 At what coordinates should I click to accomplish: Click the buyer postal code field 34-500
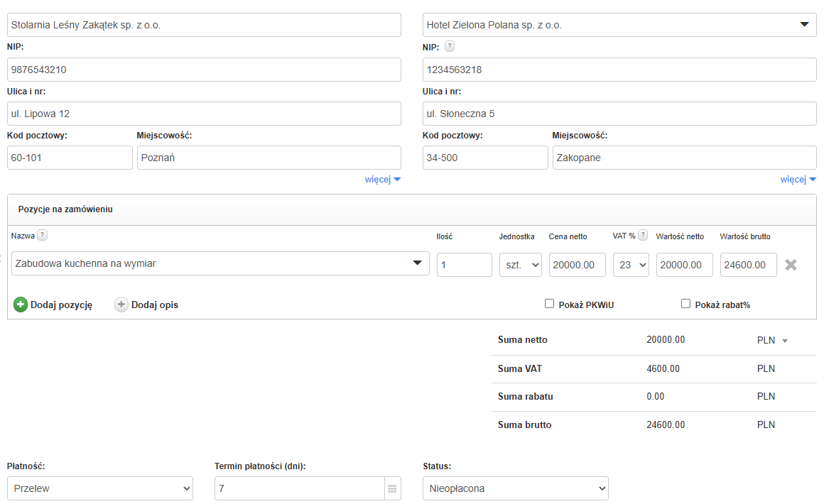[x=486, y=158]
